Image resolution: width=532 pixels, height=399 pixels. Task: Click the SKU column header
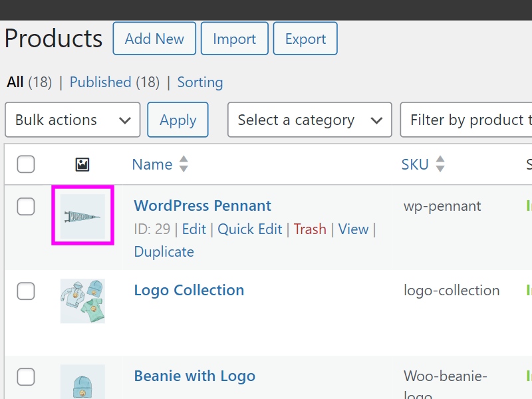coord(415,164)
